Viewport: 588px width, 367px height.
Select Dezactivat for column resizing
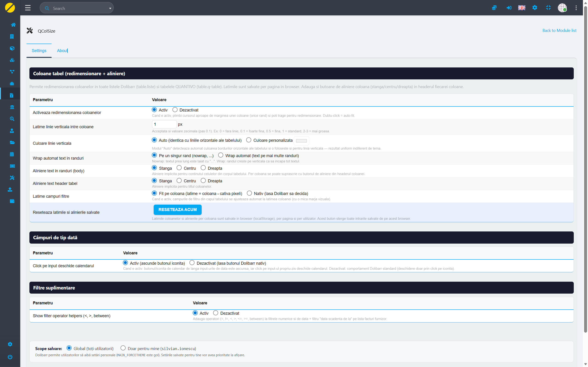pyautogui.click(x=175, y=110)
